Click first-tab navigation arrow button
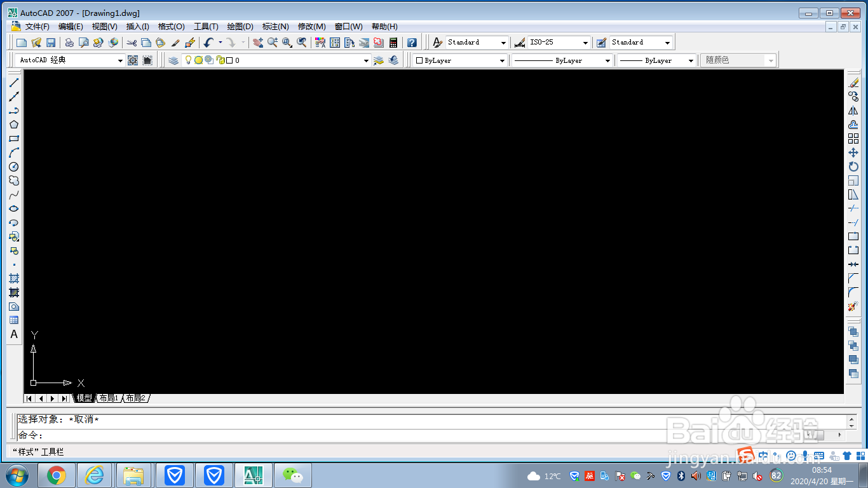 (x=29, y=398)
